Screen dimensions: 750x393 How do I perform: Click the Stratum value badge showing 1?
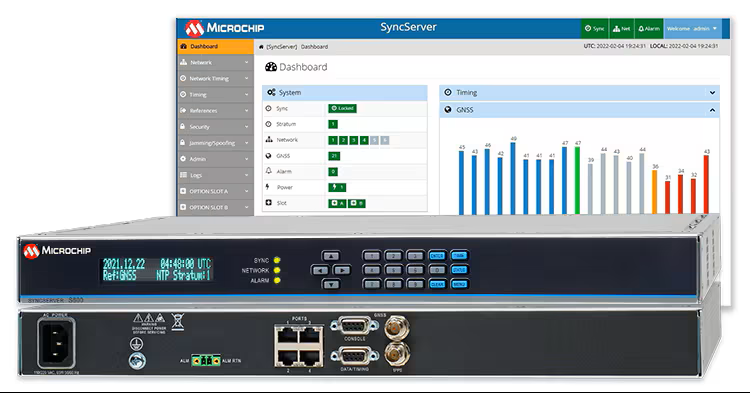pyautogui.click(x=333, y=124)
